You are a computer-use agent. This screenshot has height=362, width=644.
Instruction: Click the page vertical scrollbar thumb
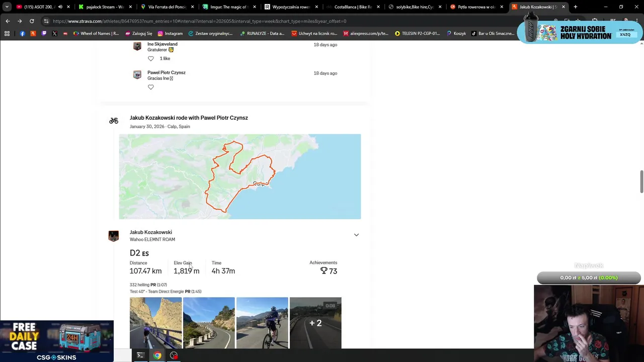point(641,181)
